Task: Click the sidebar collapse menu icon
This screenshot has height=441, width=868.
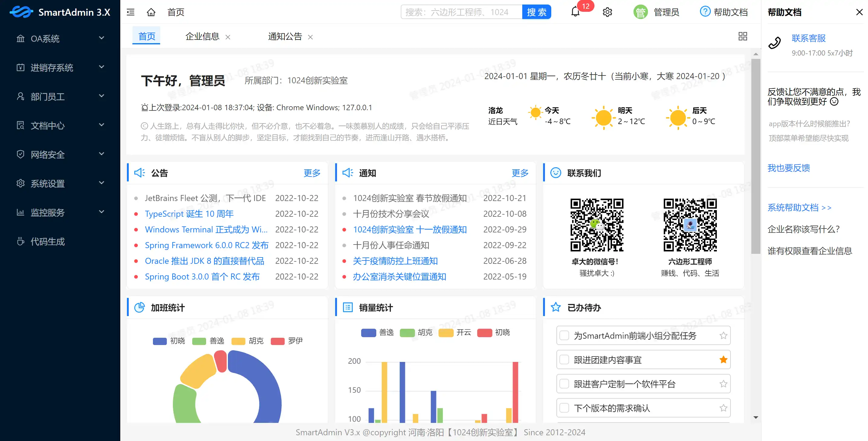Action: [x=130, y=12]
